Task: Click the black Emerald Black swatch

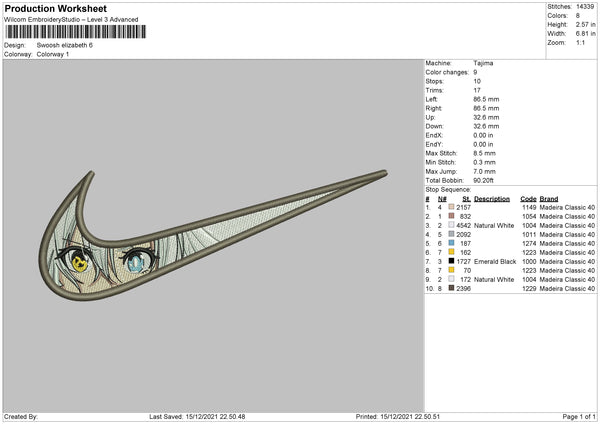Action: pos(452,261)
